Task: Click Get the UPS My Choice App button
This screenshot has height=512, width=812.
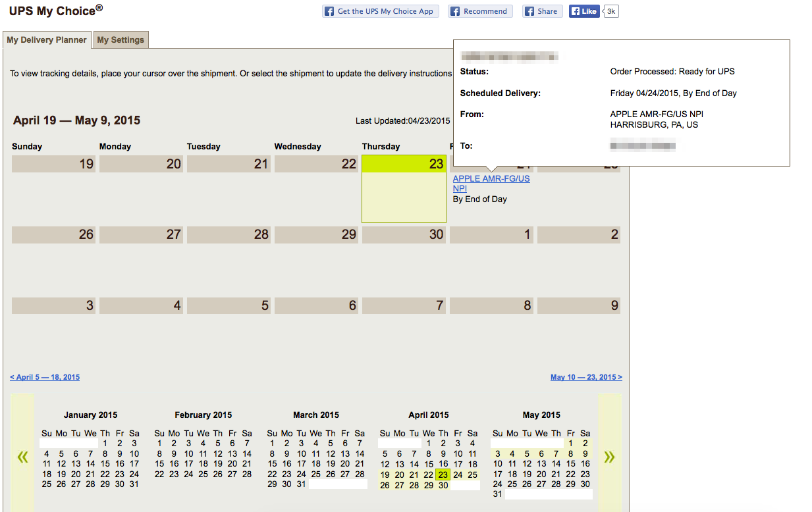Action: pyautogui.click(x=379, y=11)
